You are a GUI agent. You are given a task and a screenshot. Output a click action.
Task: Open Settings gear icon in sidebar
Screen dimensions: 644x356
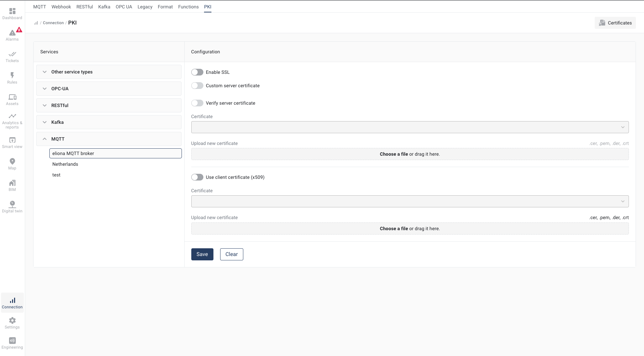tap(12, 320)
